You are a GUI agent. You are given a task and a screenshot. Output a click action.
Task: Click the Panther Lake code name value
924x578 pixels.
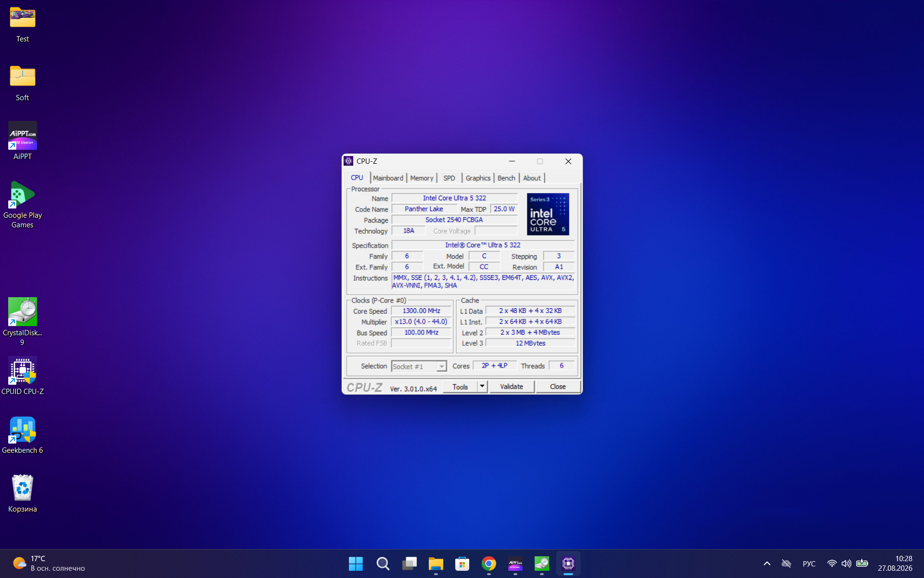pos(424,209)
